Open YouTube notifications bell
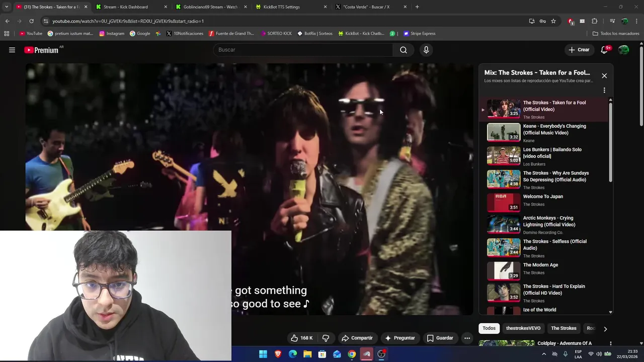 (x=605, y=50)
